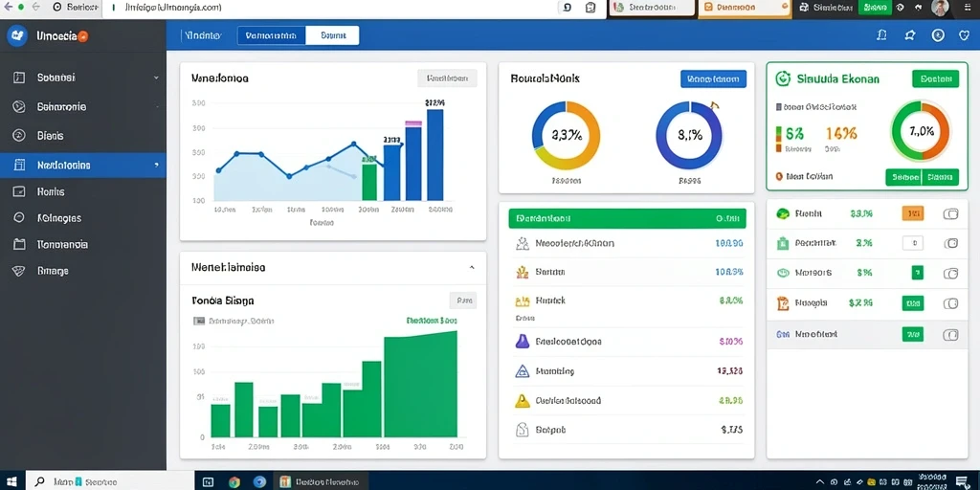Click the bell notification icon in header
This screenshot has width=980, height=490.
click(x=881, y=35)
